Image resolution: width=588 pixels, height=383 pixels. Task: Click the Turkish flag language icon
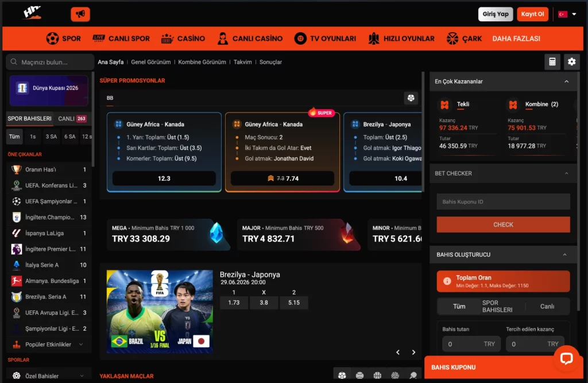[x=563, y=14]
